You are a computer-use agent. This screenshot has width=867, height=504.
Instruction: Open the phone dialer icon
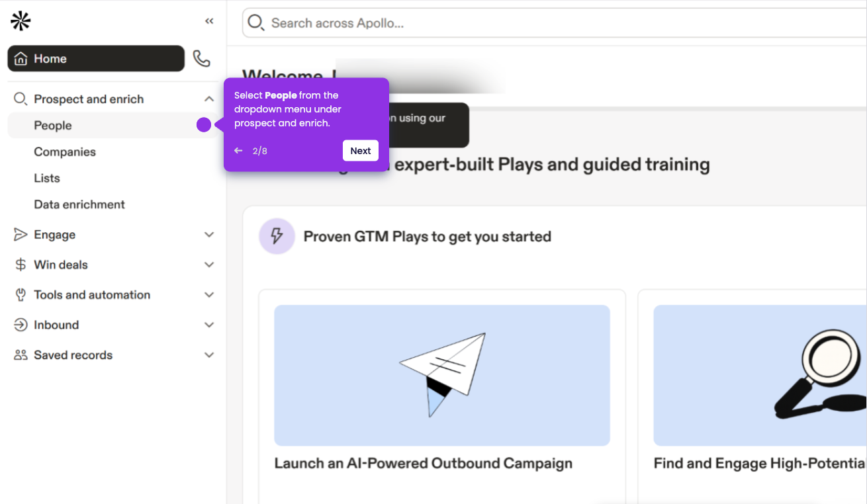(202, 59)
